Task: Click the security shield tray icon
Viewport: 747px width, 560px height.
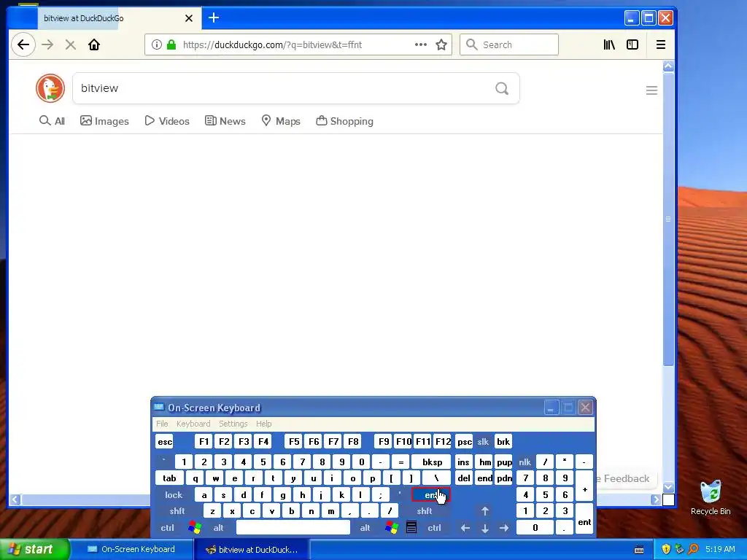Action: [x=665, y=549]
